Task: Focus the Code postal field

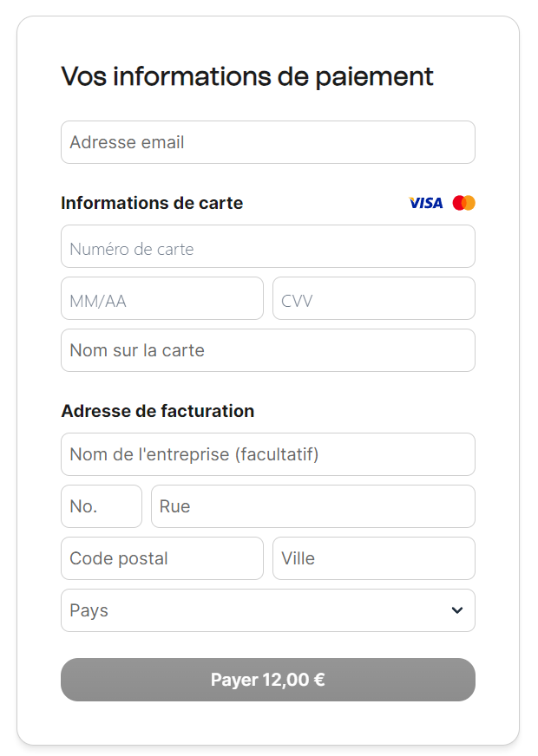Action: point(161,558)
